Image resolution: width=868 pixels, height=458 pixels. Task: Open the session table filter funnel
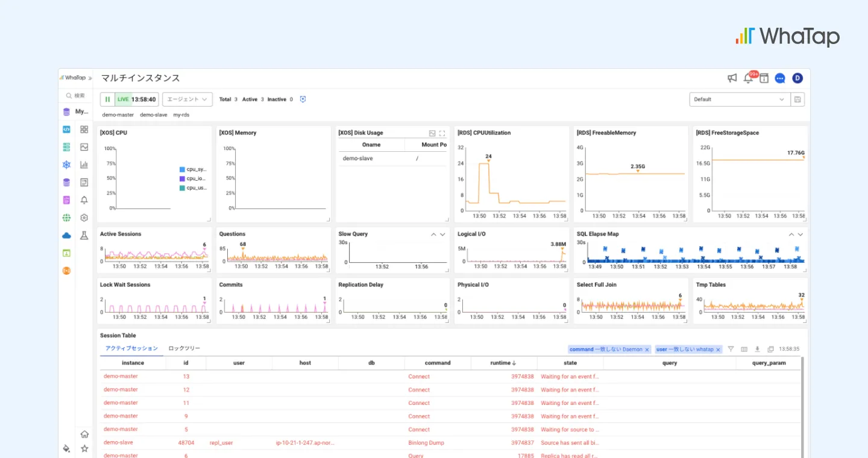pyautogui.click(x=731, y=349)
